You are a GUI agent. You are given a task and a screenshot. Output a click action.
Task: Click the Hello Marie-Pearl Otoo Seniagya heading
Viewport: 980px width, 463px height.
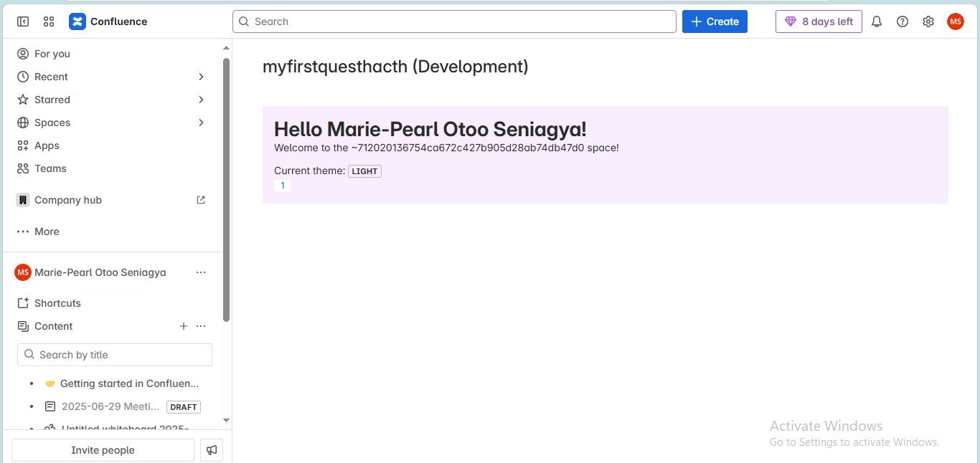430,129
